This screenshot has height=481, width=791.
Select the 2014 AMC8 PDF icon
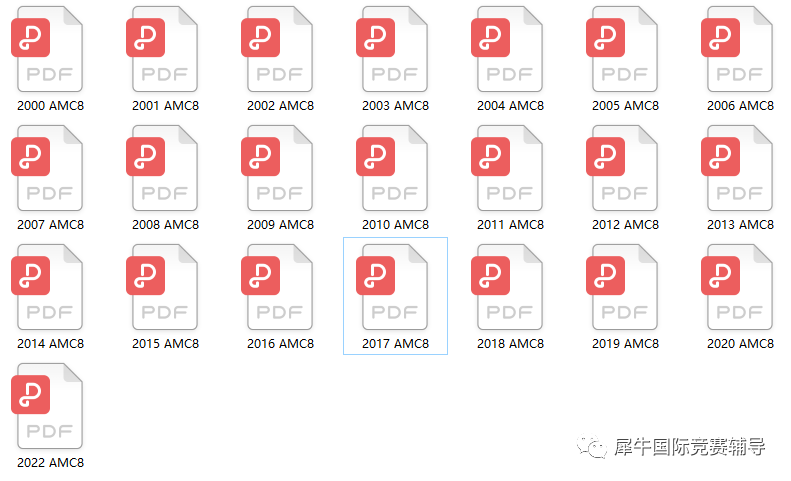47,287
